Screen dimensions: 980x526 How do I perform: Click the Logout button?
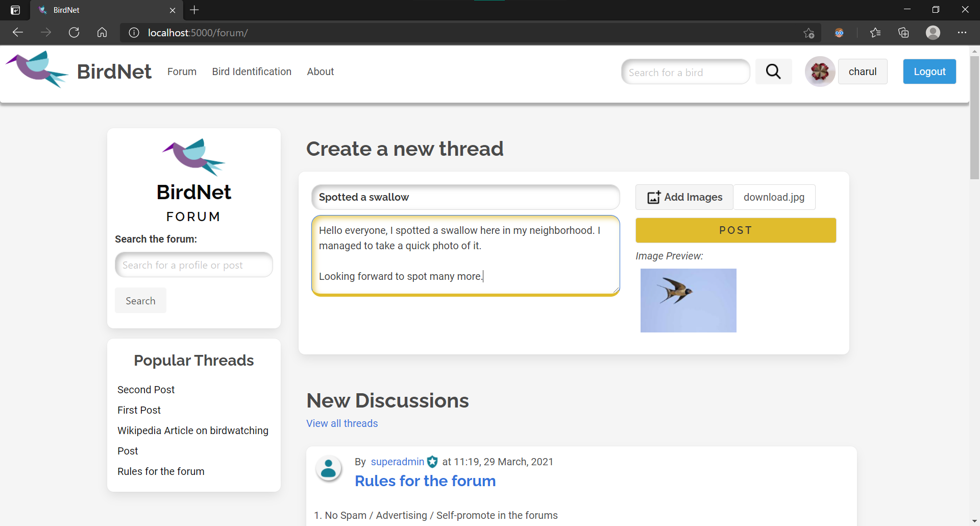click(928, 71)
